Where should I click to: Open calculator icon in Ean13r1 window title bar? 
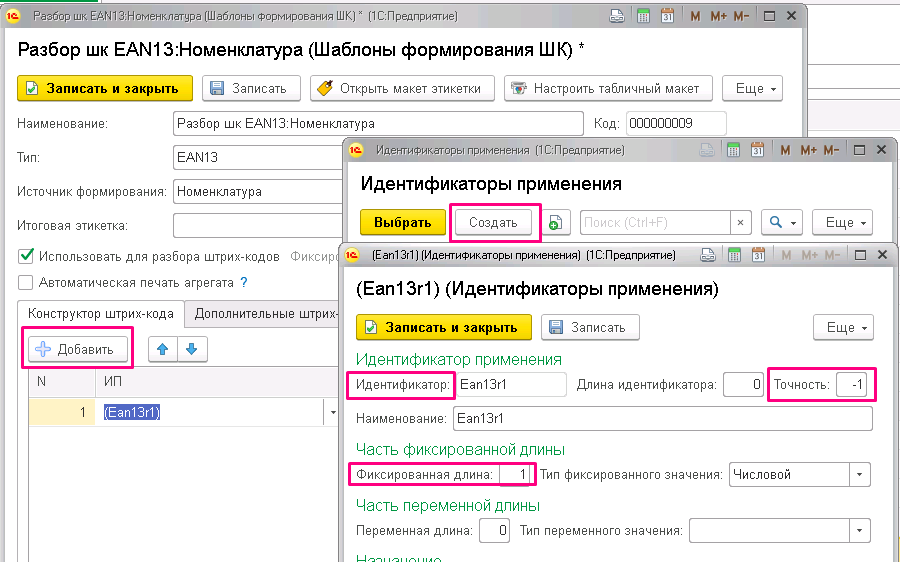pos(734,255)
